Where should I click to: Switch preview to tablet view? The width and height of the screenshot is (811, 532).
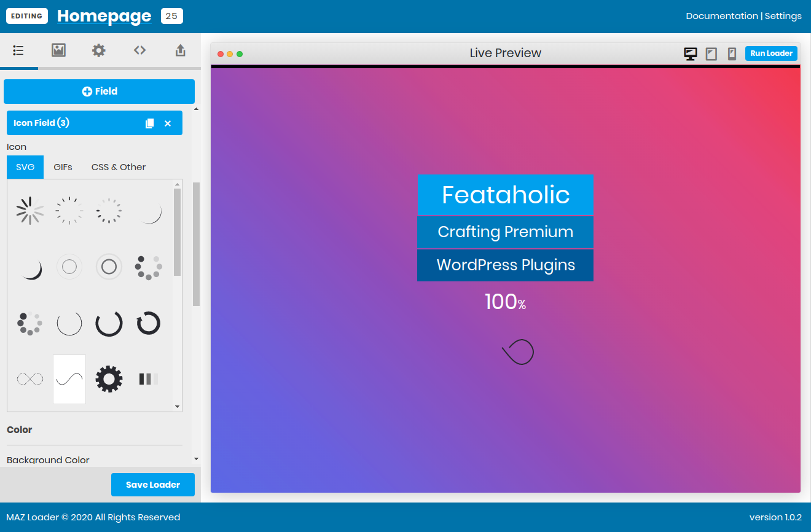(x=711, y=53)
